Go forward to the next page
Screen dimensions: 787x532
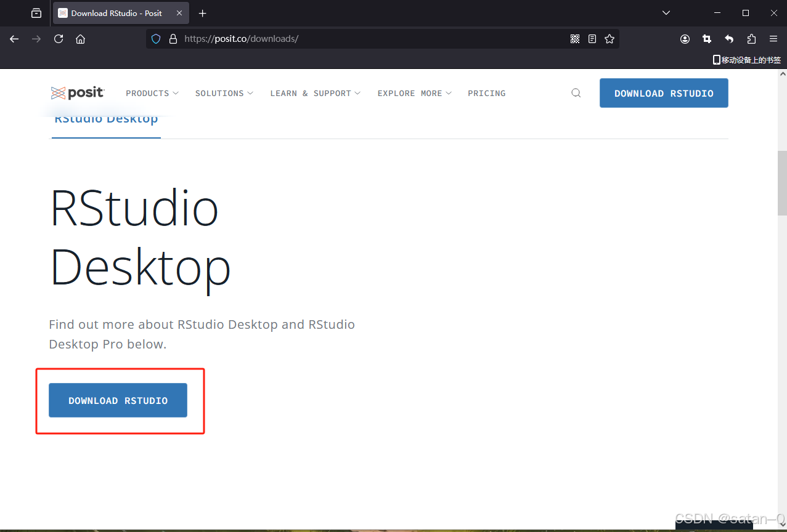36,39
